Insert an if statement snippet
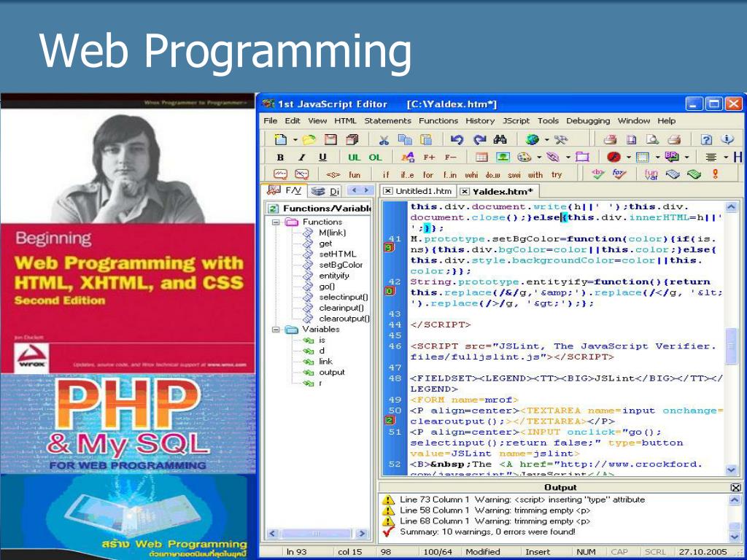The image size is (747, 560). (386, 175)
